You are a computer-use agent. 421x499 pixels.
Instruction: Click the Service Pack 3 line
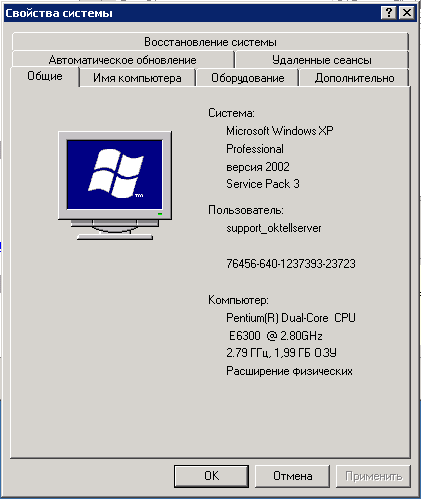[x=263, y=184]
